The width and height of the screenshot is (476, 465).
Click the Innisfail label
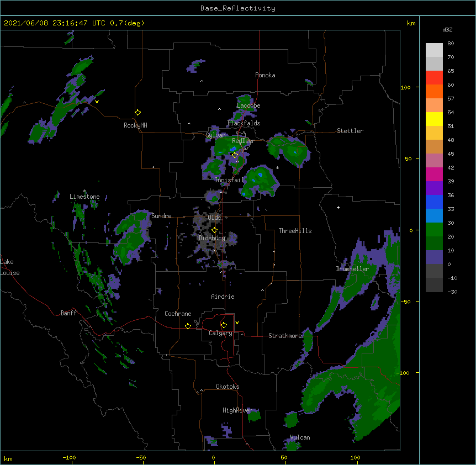coord(229,180)
